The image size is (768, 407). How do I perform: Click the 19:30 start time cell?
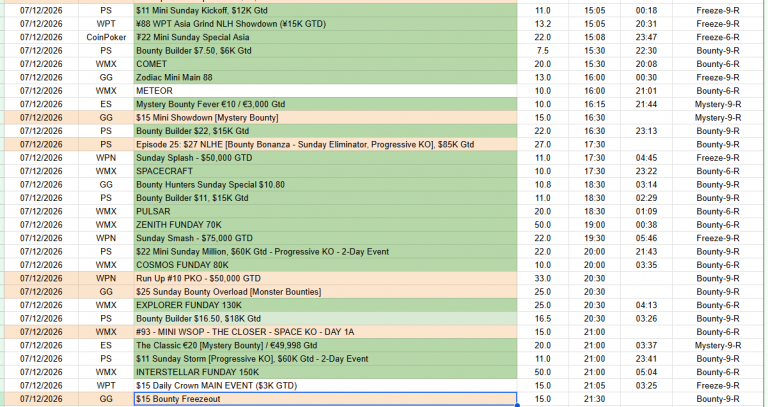595,238
